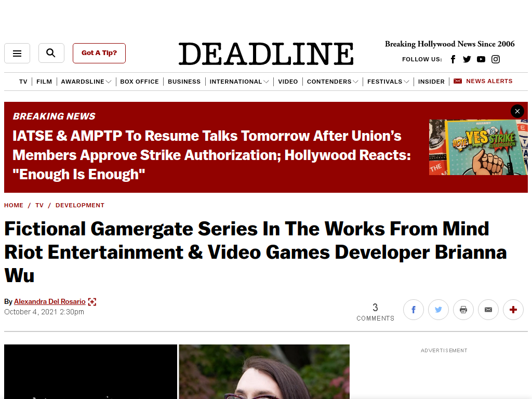The image size is (532, 399).
Task: Expand the author info plus icon
Action: point(92,302)
